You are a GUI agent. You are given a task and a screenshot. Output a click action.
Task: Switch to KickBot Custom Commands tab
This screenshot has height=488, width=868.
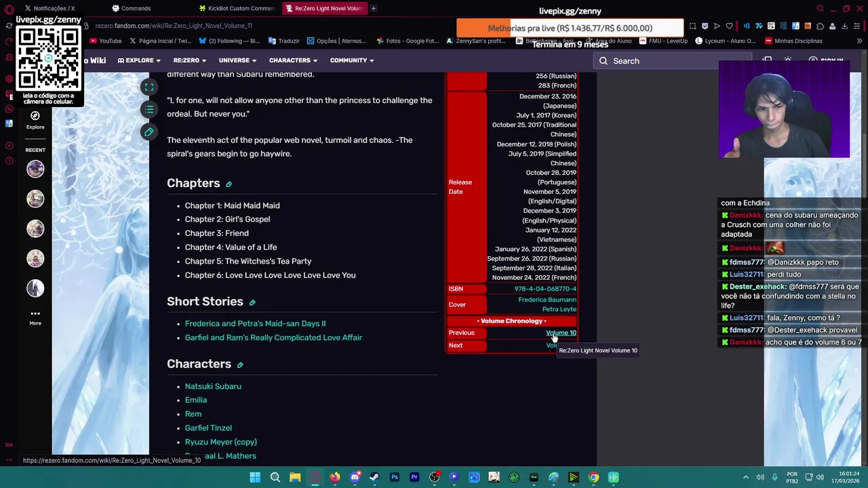tap(237, 8)
